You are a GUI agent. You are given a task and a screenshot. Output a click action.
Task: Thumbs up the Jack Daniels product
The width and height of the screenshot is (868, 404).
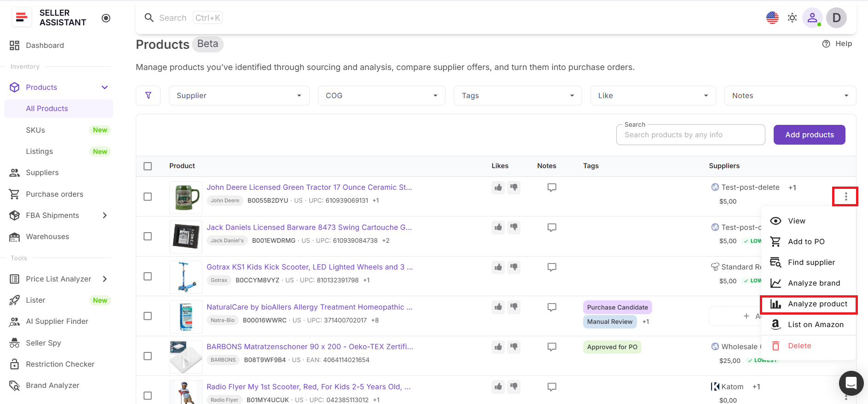tap(498, 227)
